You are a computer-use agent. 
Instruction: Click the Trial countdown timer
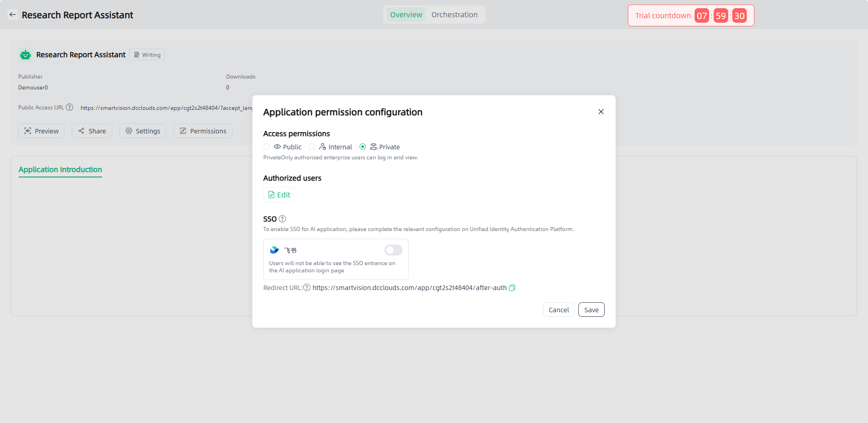coord(690,16)
